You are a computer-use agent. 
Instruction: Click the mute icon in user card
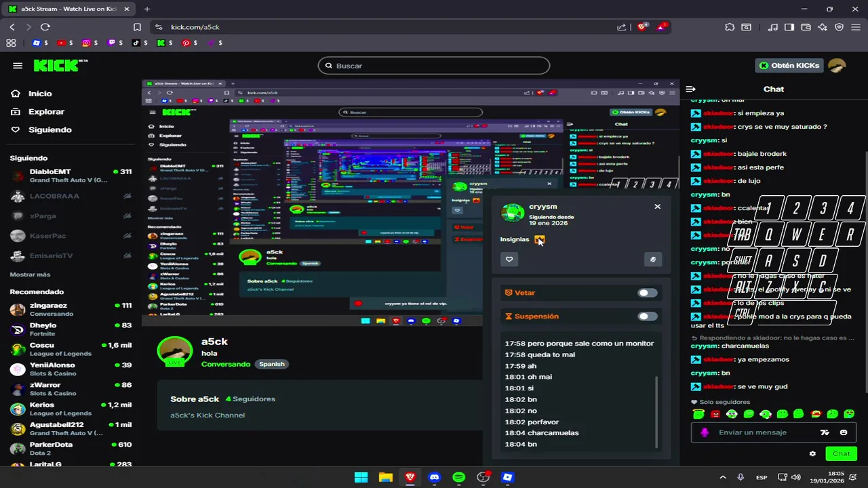pos(652,259)
